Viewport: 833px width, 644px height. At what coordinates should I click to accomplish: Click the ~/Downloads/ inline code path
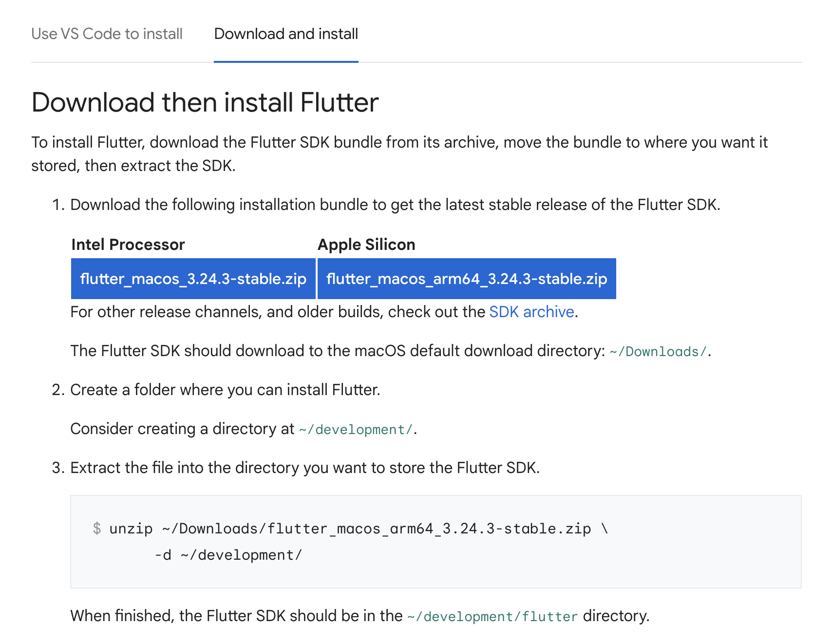click(658, 352)
